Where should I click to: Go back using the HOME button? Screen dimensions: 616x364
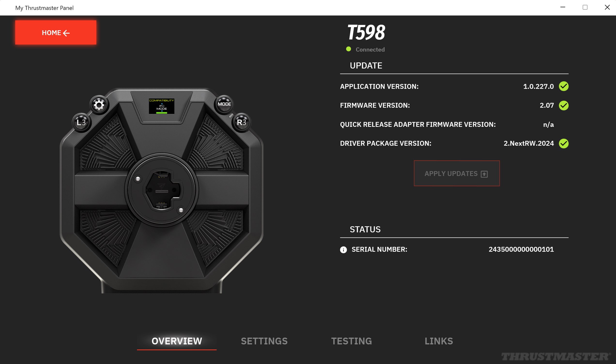click(56, 33)
